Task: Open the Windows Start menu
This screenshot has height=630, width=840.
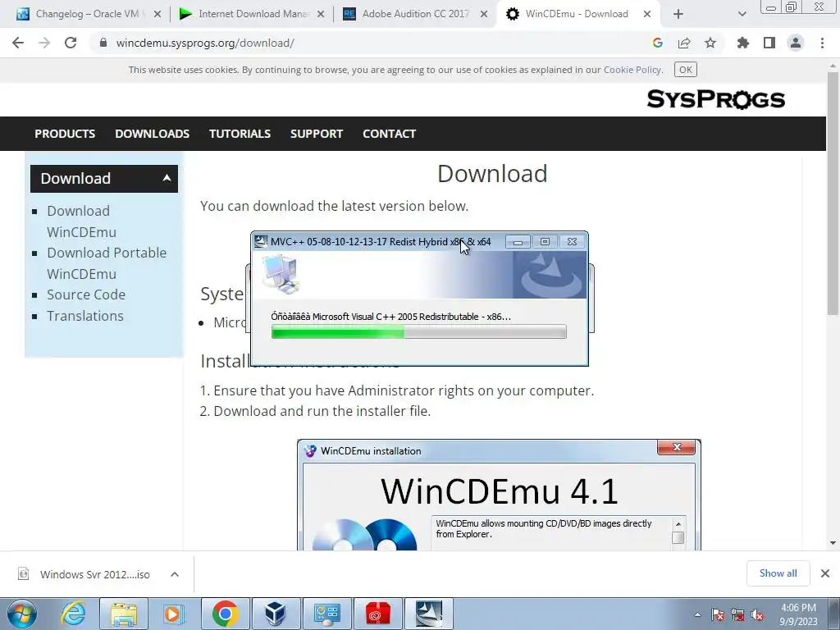Action: click(x=22, y=614)
